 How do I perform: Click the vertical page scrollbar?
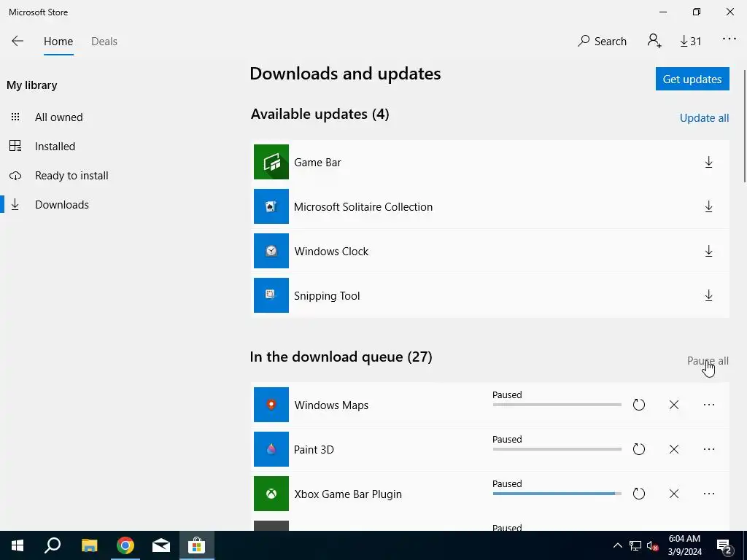[x=744, y=126]
